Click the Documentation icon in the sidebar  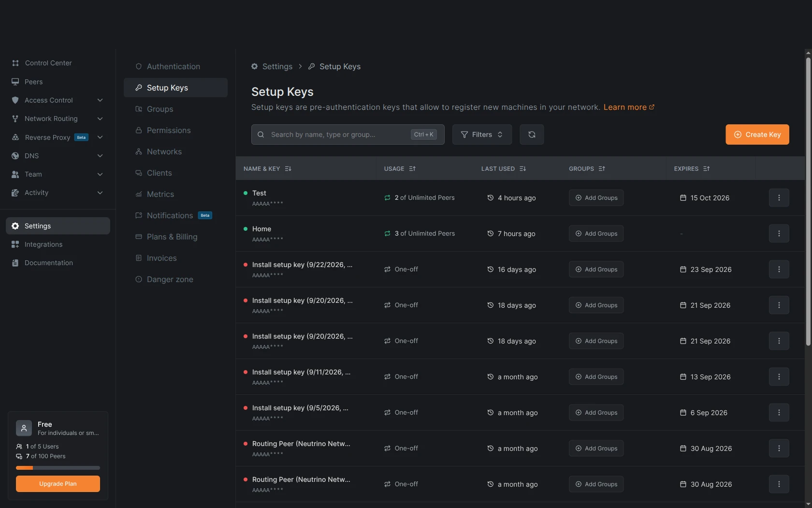15,263
